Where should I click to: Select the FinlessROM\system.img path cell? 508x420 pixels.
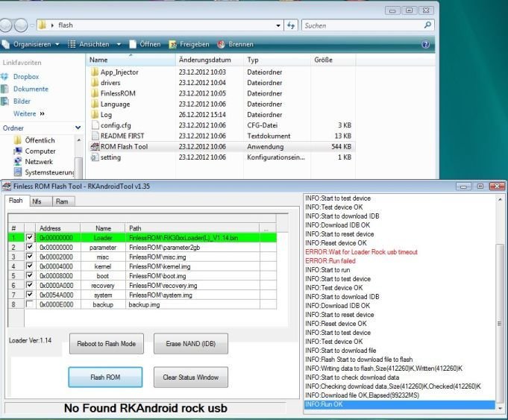(192, 295)
